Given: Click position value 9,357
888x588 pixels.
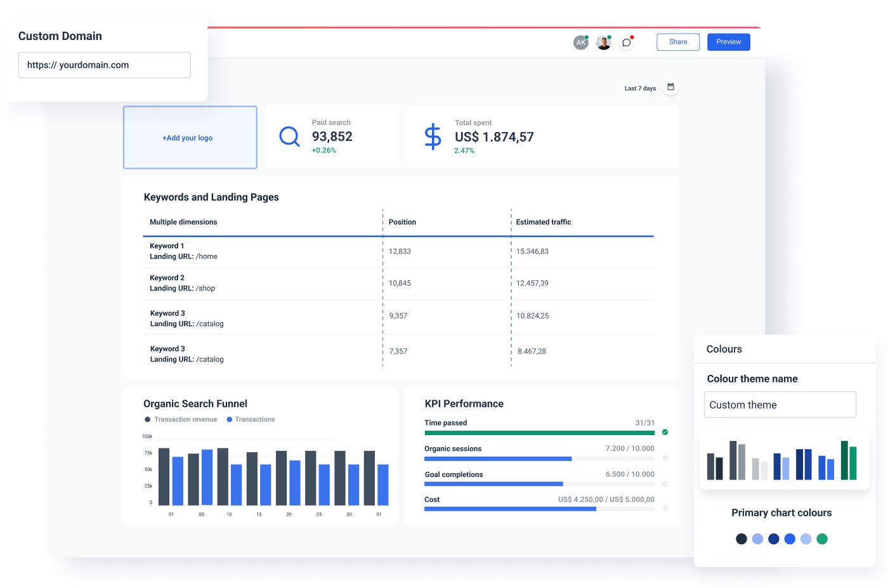Looking at the screenshot, I should 398,316.
